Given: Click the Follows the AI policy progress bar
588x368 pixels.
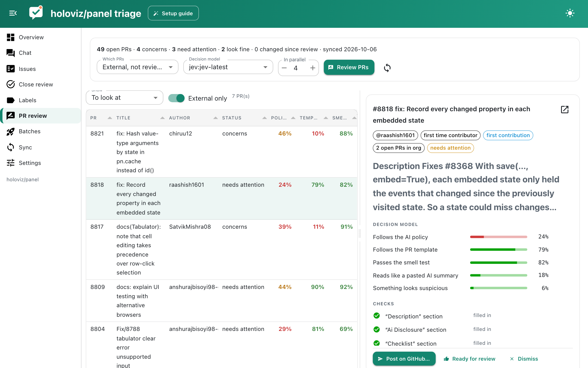Looking at the screenshot, I should pos(499,237).
